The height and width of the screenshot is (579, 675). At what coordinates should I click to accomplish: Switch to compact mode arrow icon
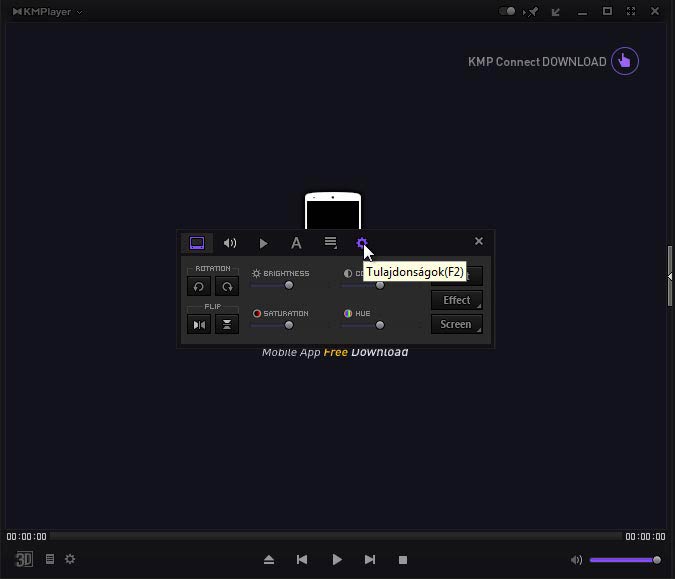click(556, 12)
